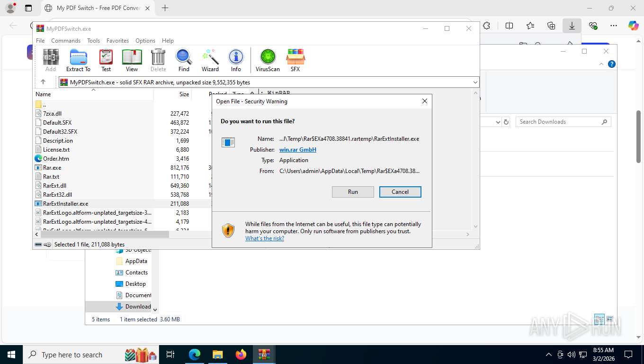Screen dimensions: 644x364
Task: Sort the file list by Size column
Action: 173,94
